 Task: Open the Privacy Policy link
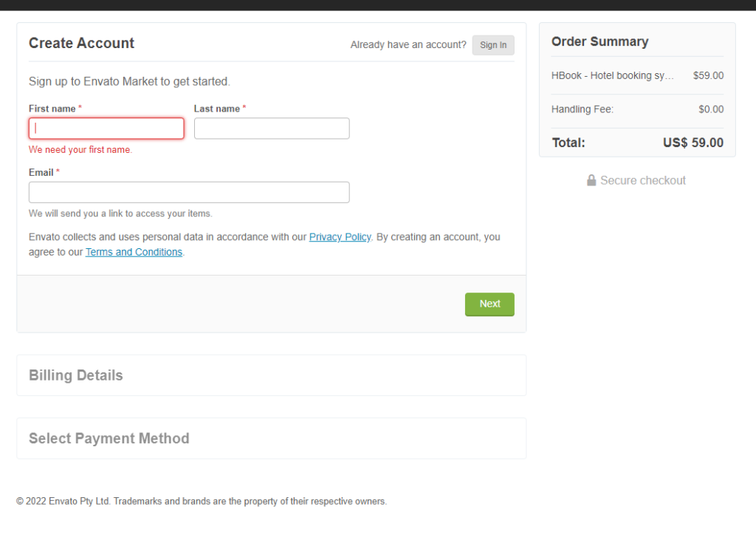[x=340, y=237]
